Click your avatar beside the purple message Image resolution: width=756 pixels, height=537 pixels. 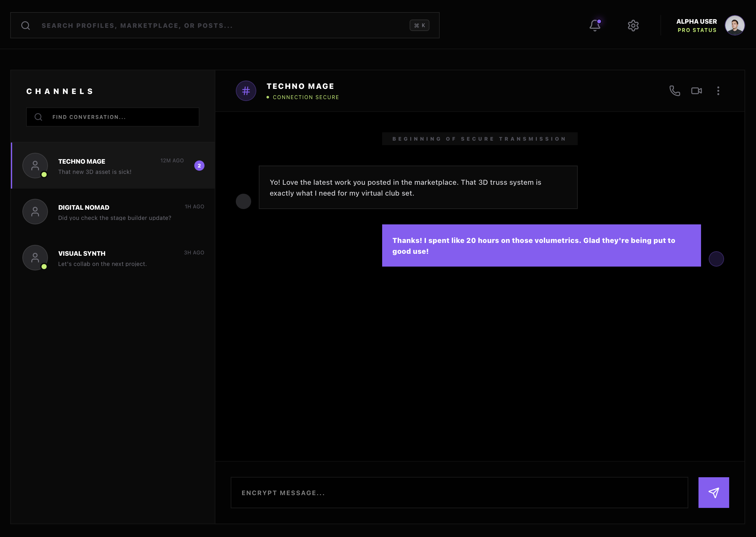[716, 259]
